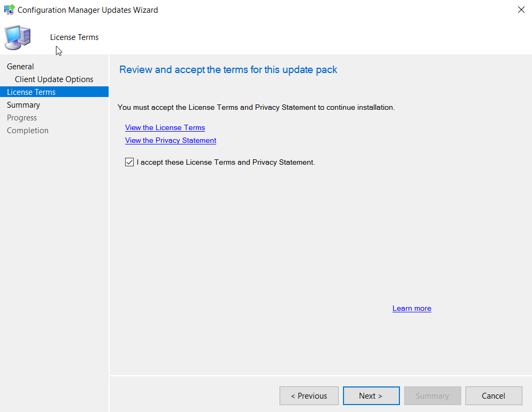The width and height of the screenshot is (532, 412).
Task: Cancel the updates wizard
Action: pos(494,395)
